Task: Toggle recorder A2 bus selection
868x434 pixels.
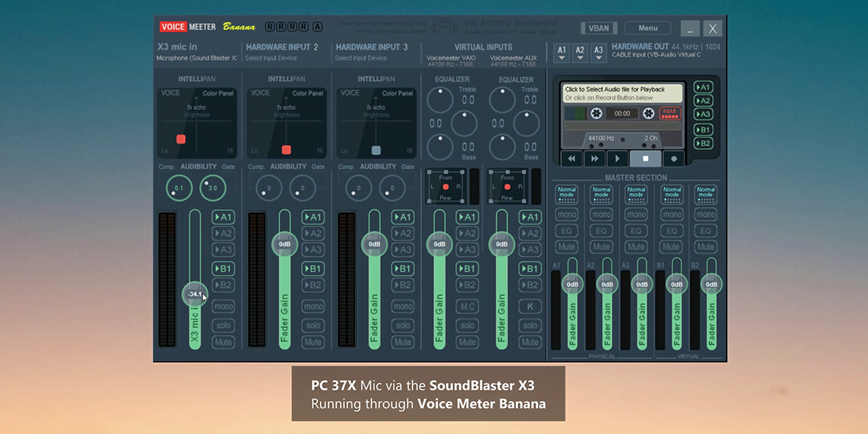Action: click(704, 101)
